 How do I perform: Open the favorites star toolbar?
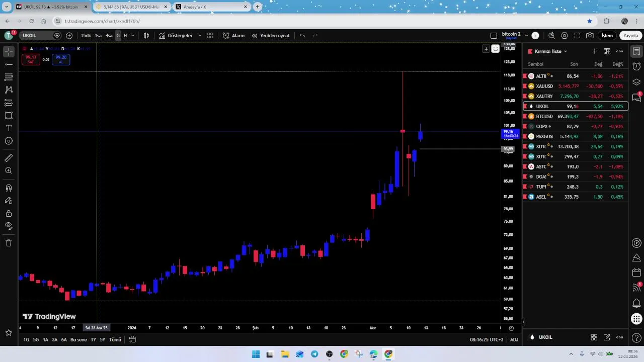[9, 333]
